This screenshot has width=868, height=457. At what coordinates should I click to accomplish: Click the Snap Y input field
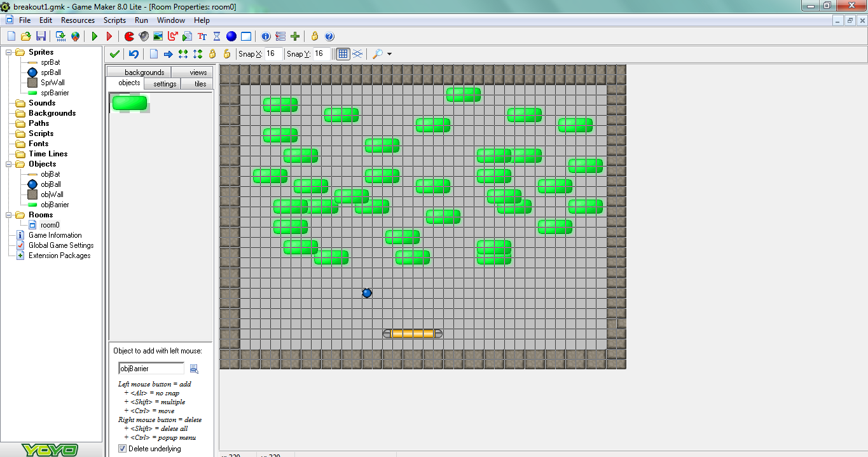pyautogui.click(x=322, y=54)
